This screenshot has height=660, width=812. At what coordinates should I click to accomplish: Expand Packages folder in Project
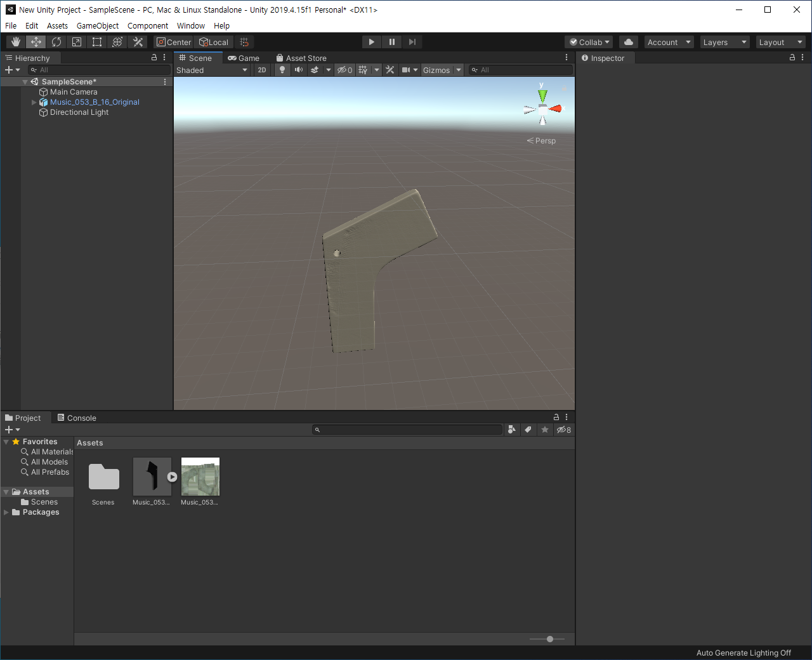(x=6, y=512)
